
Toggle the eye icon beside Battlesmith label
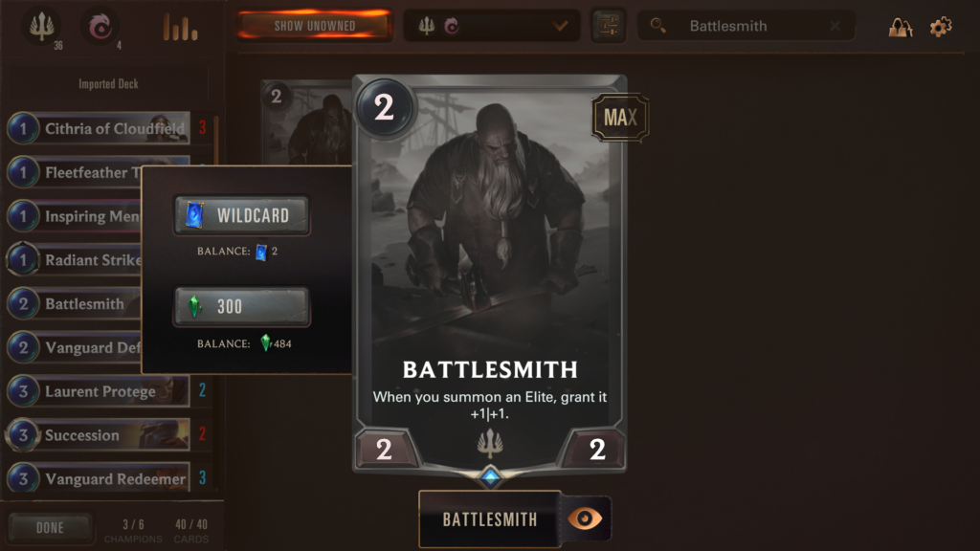[x=585, y=518]
